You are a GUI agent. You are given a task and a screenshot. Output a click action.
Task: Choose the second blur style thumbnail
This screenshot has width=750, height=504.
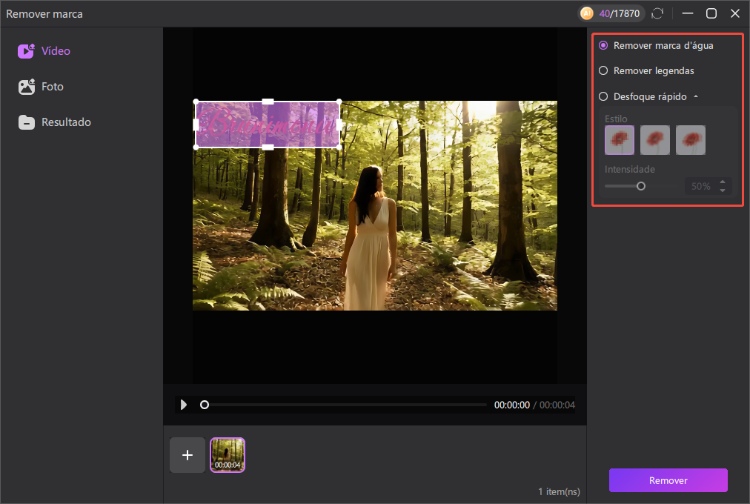click(655, 140)
